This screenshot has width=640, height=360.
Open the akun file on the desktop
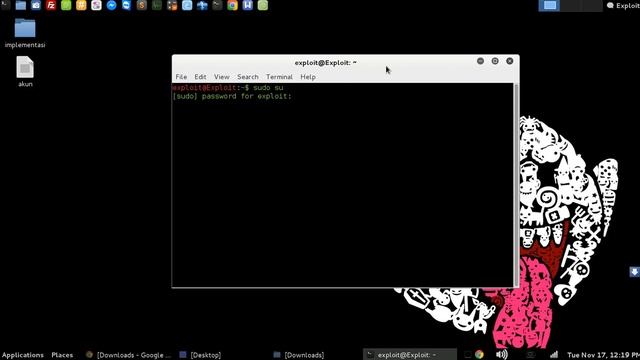coord(25,71)
